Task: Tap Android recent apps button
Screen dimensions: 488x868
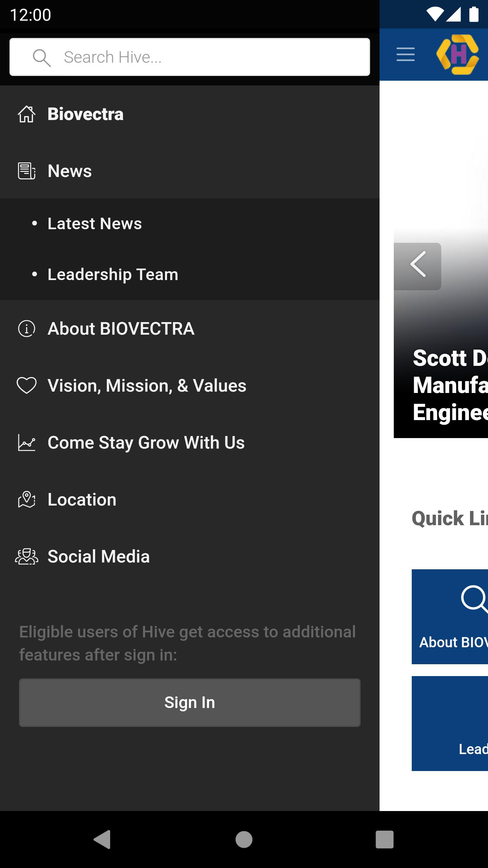Action: (385, 840)
